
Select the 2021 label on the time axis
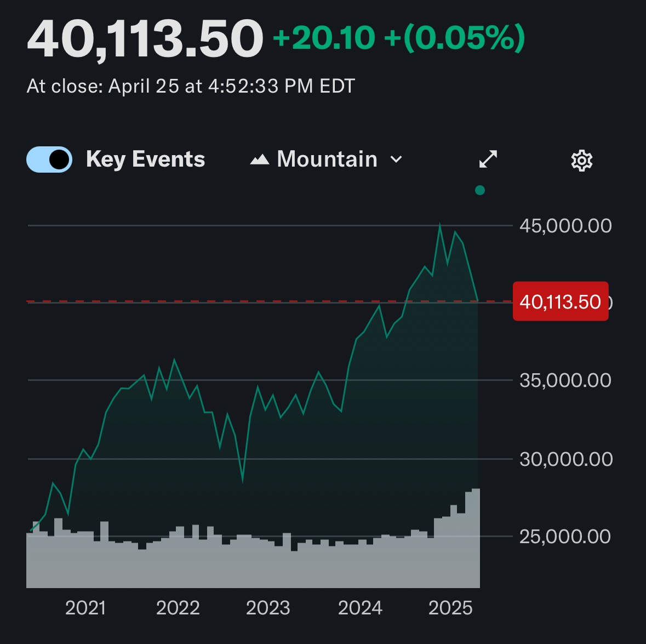coord(85,608)
